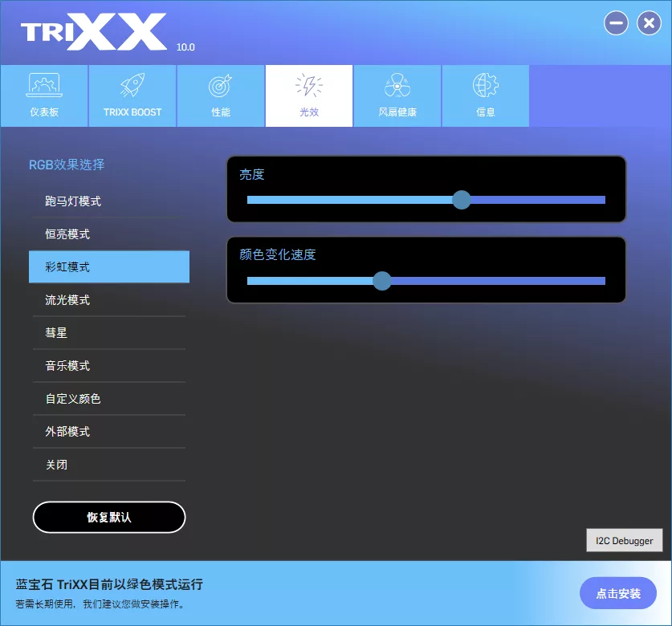Image resolution: width=672 pixels, height=626 pixels.
Task: Open the I2C Debugger
Action: pyautogui.click(x=625, y=540)
